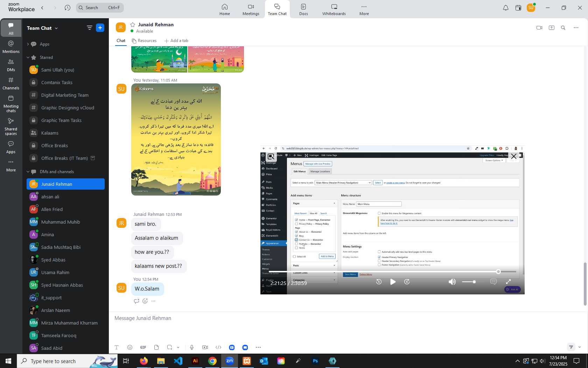Open text formatting options in composer
The height and width of the screenshot is (368, 588).
tap(117, 347)
